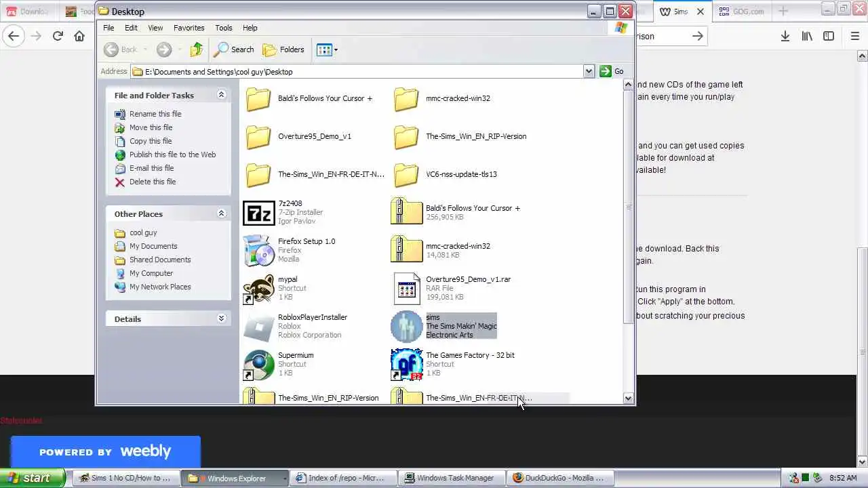Open the Favorites menu
The height and width of the screenshot is (488, 868).
coord(189,28)
